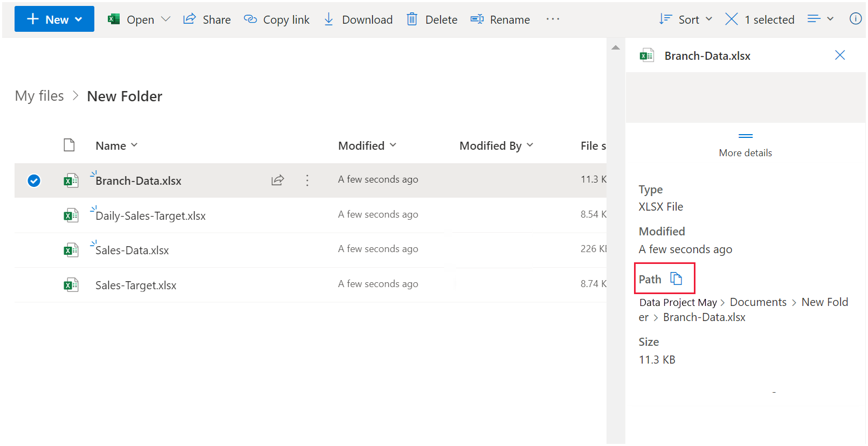Viewport: 868px width, 446px height.
Task: Click the file type column header icon
Action: tap(69, 145)
